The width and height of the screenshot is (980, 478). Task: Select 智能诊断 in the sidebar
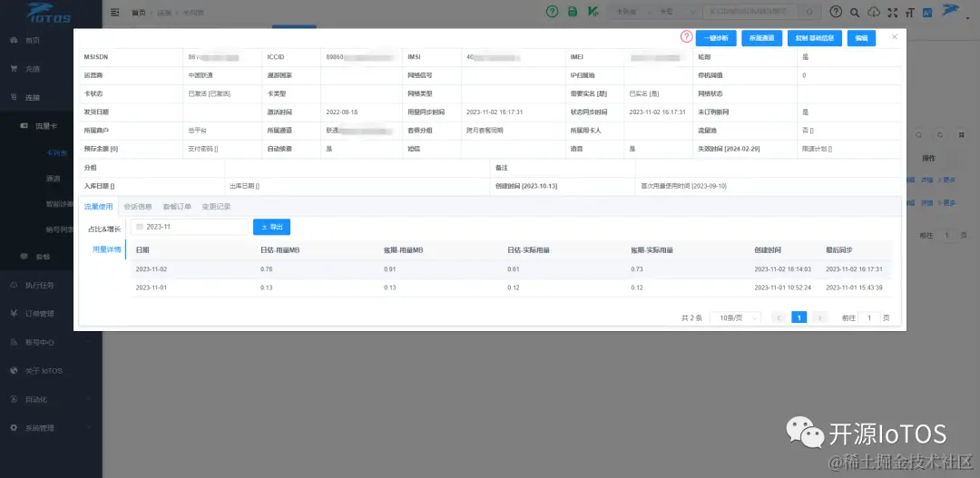pos(61,203)
